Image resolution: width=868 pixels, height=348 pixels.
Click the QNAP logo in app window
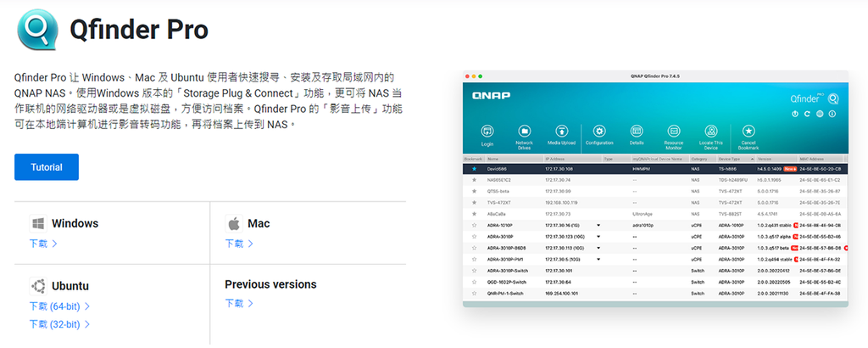(x=491, y=96)
